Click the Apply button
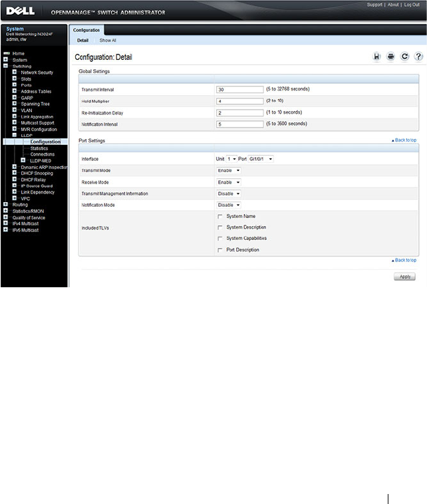 405,277
